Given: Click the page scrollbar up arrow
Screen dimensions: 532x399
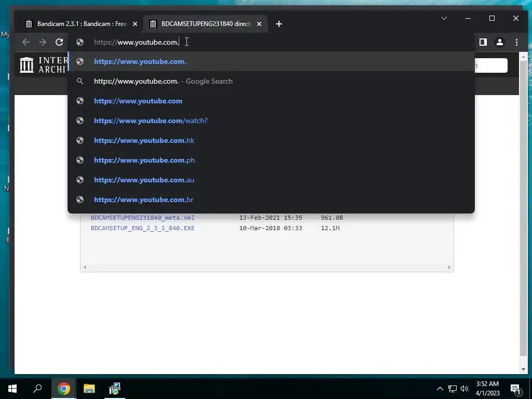Looking at the screenshot, I should click(523, 56).
